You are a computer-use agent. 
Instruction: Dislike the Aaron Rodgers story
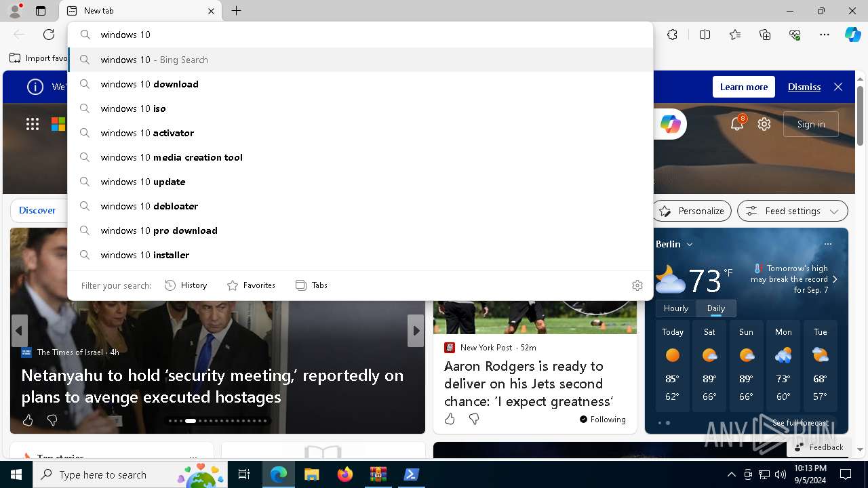[474, 419]
